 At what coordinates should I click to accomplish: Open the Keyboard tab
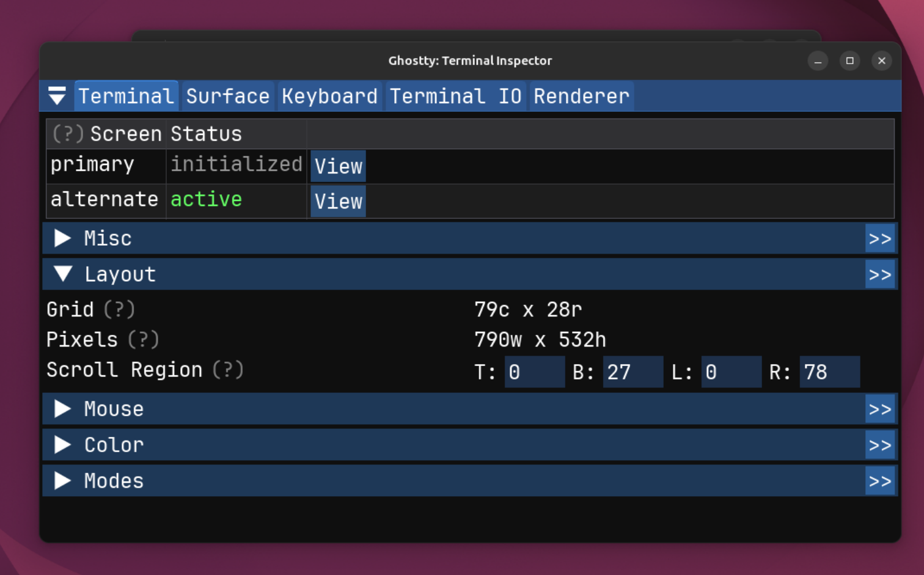(329, 96)
